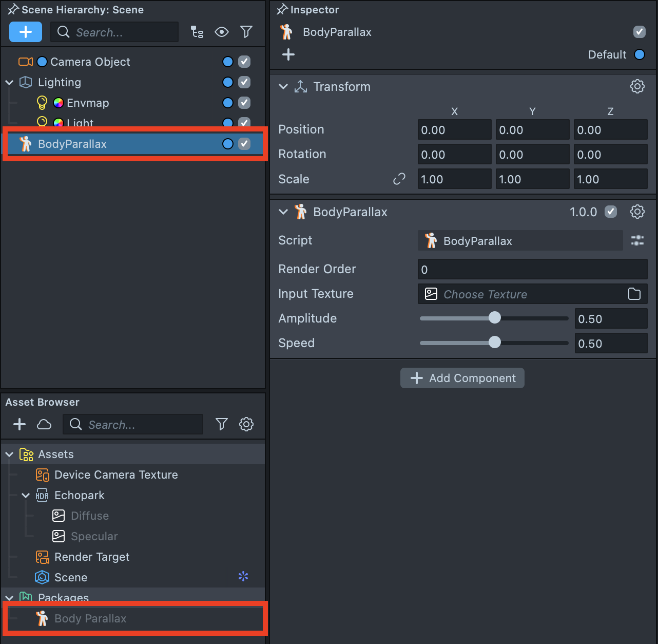
Task: Open the Asset Browser filter icon
Action: point(222,424)
